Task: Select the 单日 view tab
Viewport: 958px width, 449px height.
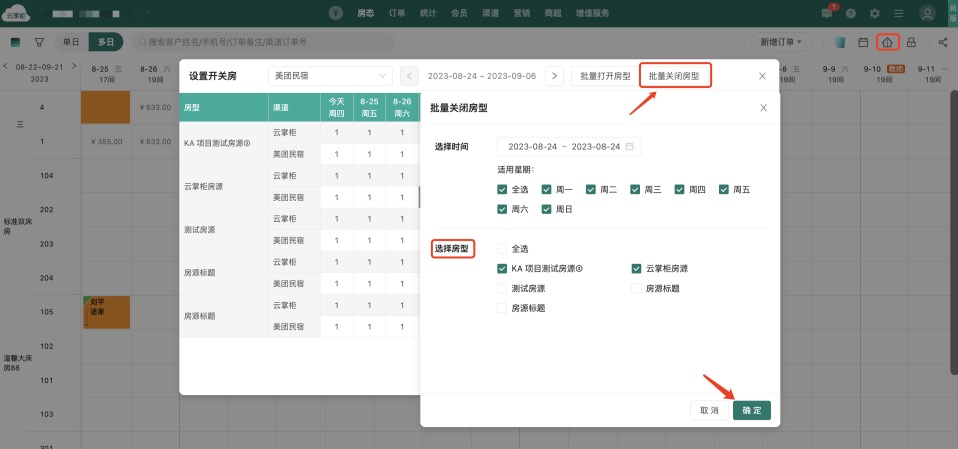Action: coord(70,42)
